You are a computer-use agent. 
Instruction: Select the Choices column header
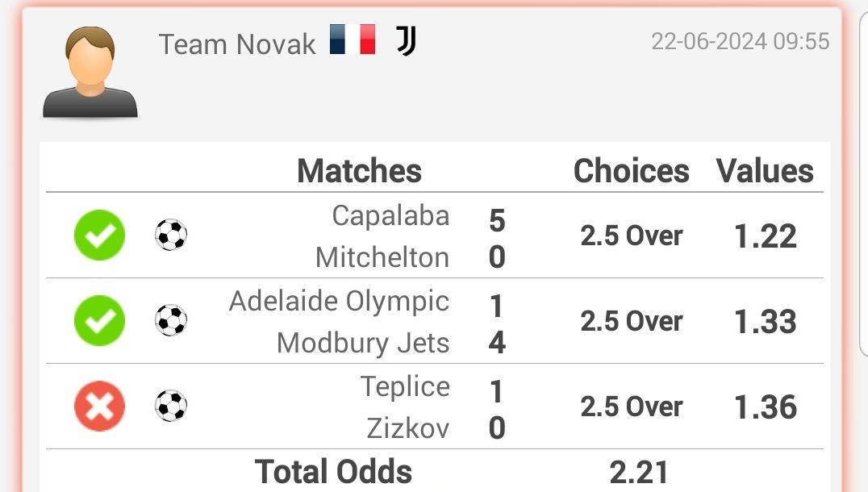(x=632, y=170)
